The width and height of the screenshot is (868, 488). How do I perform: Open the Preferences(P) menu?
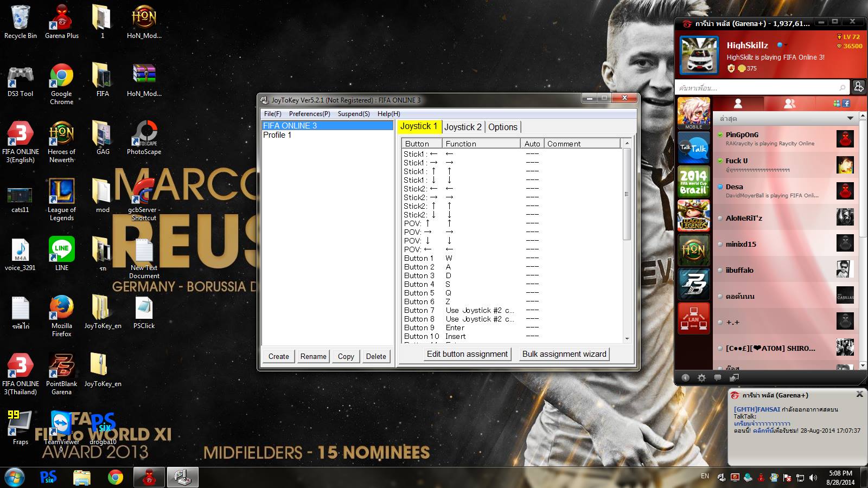[x=309, y=114]
